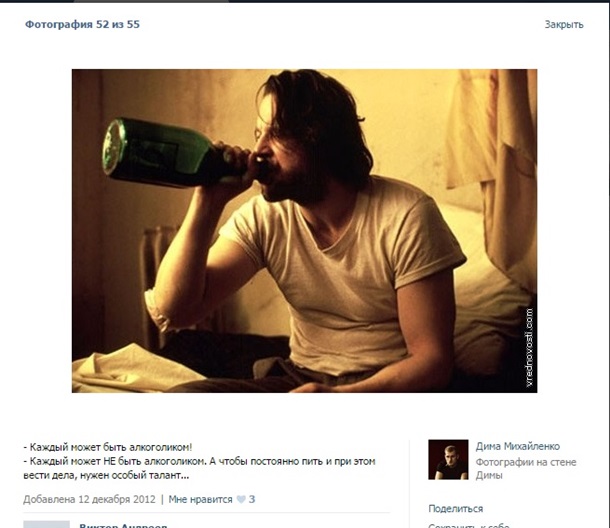Open Дима Михайленко's profile link
610x528 pixels.
pos(517,446)
